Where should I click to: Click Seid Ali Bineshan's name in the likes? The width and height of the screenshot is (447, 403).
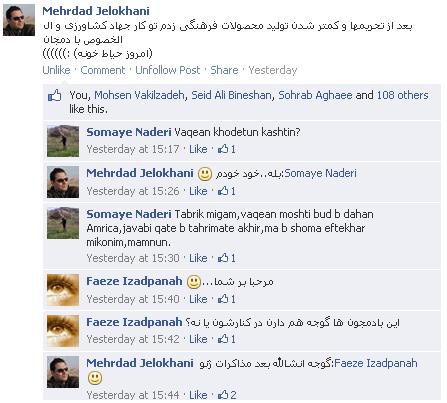click(231, 95)
